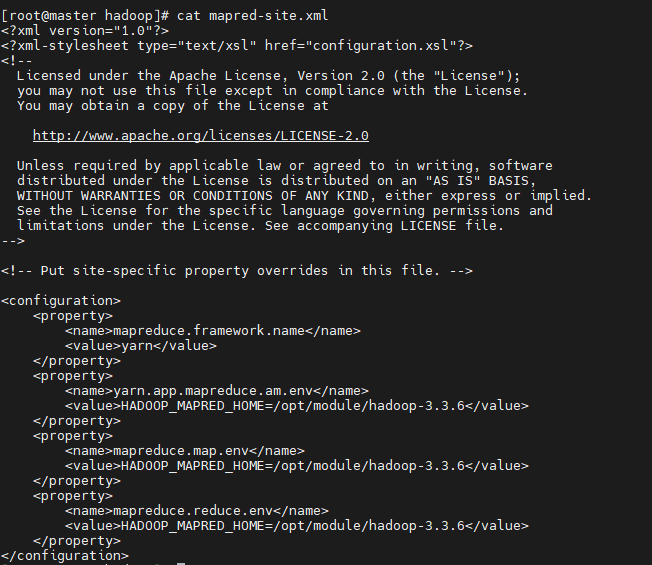Click the closing </configuration> tag
The image size is (652, 565).
[64, 555]
